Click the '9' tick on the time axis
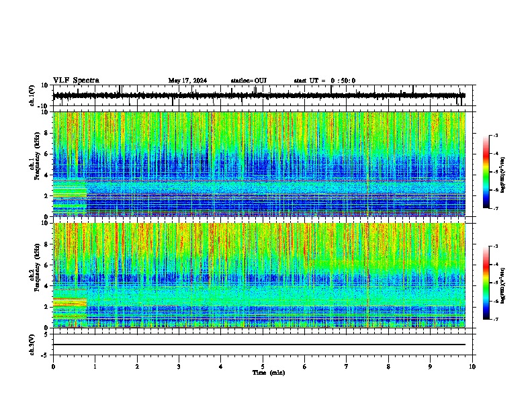 pyautogui.click(x=430, y=367)
